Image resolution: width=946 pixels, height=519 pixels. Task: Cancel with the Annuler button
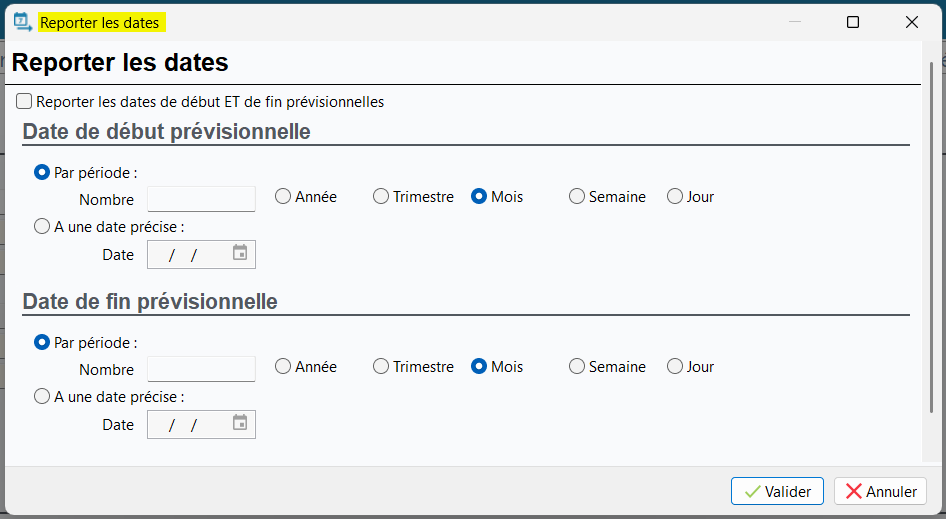(880, 491)
